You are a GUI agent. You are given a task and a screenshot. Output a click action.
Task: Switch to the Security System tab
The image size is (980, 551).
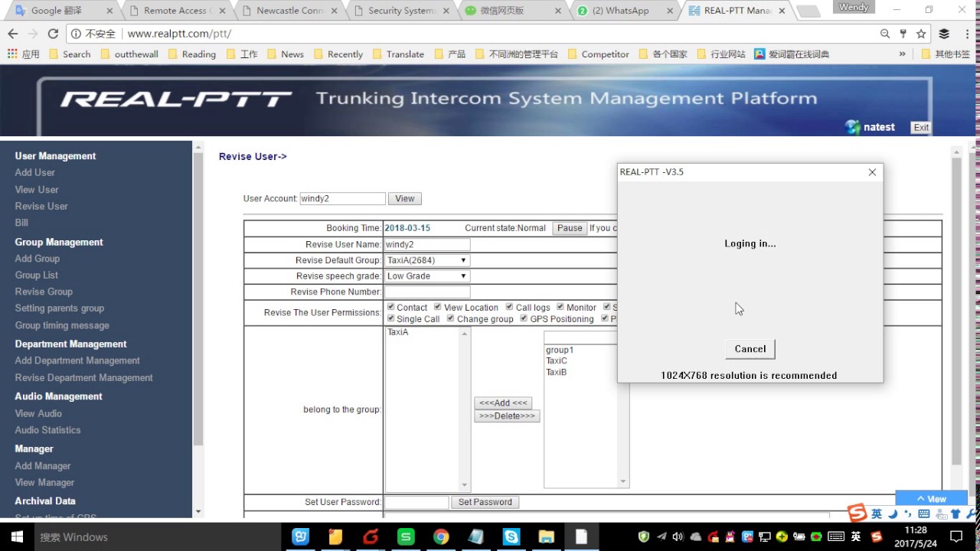coord(400,11)
